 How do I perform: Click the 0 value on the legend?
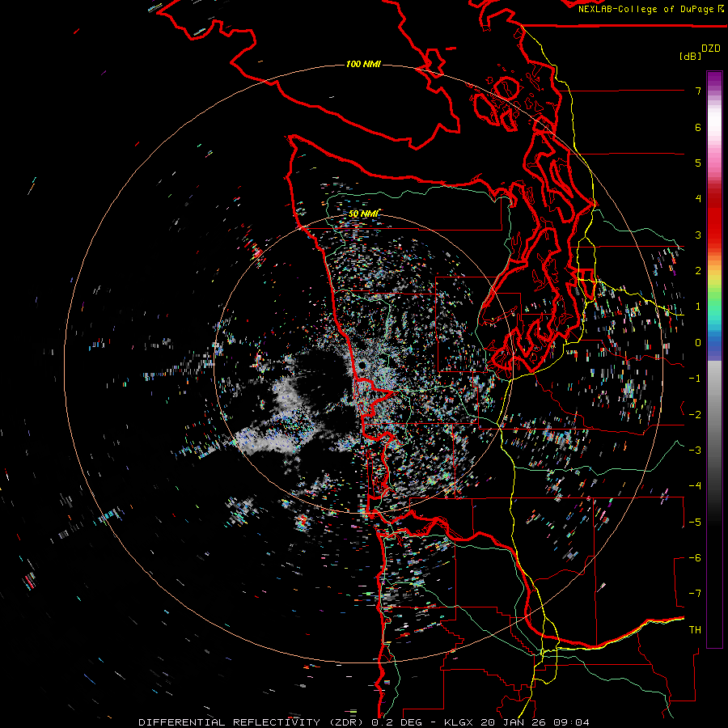point(698,343)
